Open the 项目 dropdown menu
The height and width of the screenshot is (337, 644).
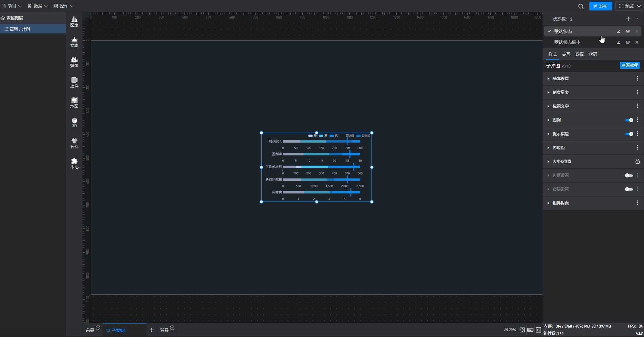12,6
